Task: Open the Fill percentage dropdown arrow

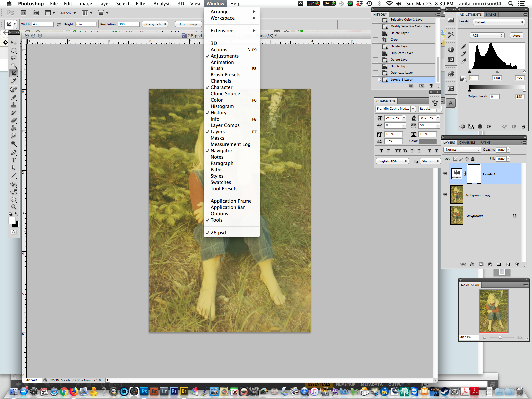Action: pos(508,159)
